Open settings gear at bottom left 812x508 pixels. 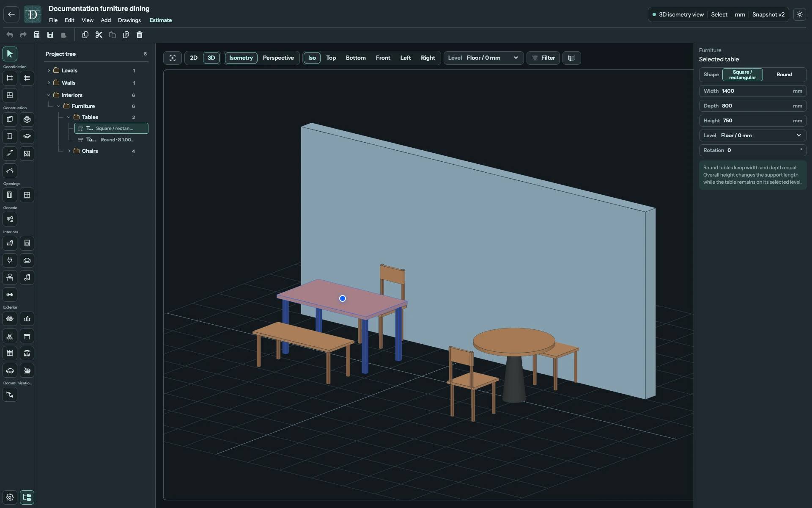tap(10, 497)
